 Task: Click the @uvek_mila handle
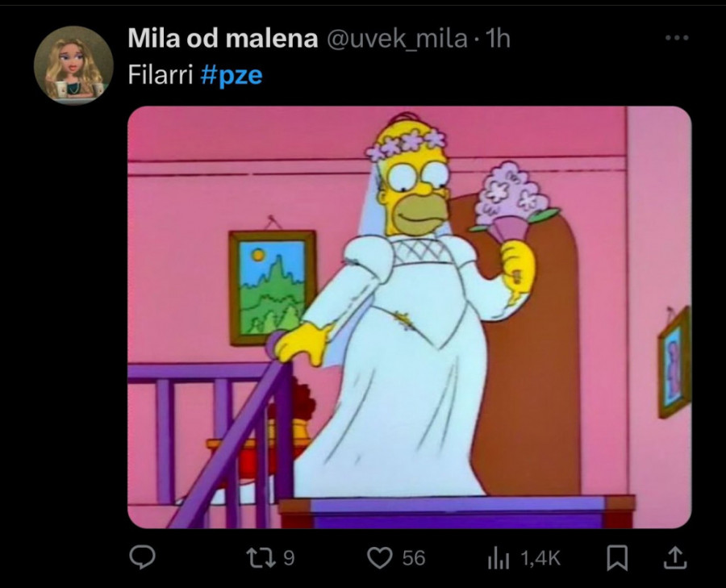coord(397,39)
